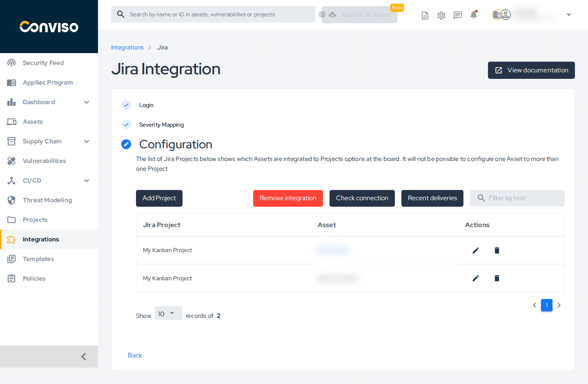Open the chat feedback icon in the header

coord(457,15)
